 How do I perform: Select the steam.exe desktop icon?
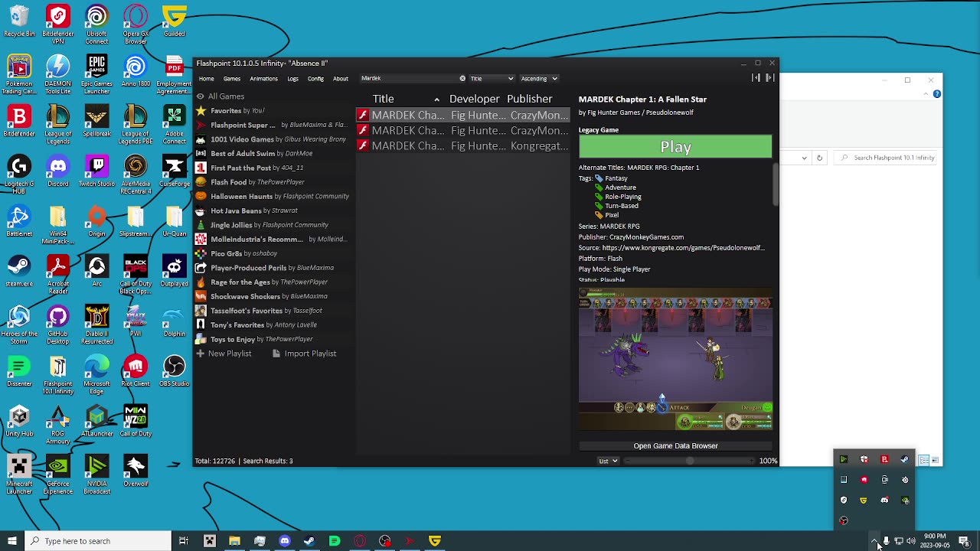pos(19,272)
